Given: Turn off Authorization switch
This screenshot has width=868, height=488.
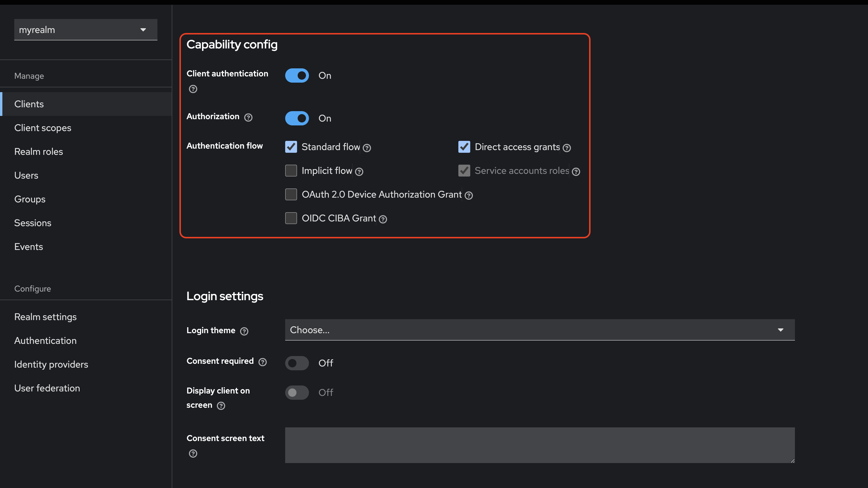Looking at the screenshot, I should (297, 118).
